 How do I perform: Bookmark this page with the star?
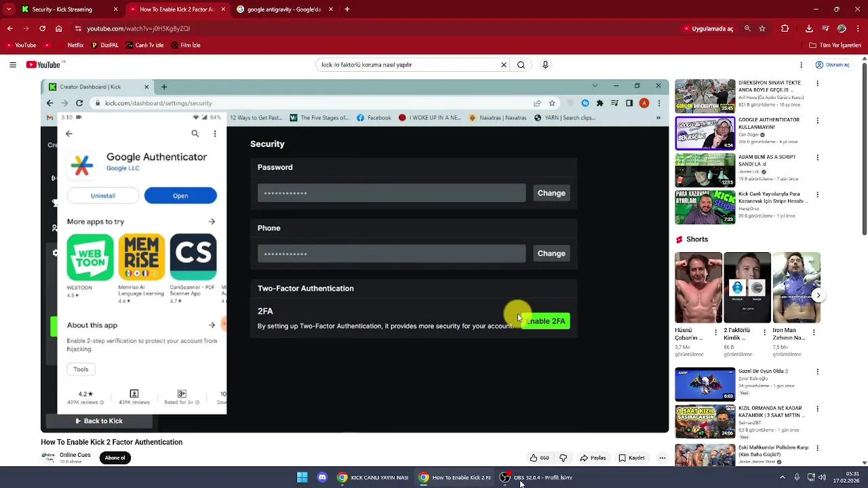pyautogui.click(x=762, y=28)
